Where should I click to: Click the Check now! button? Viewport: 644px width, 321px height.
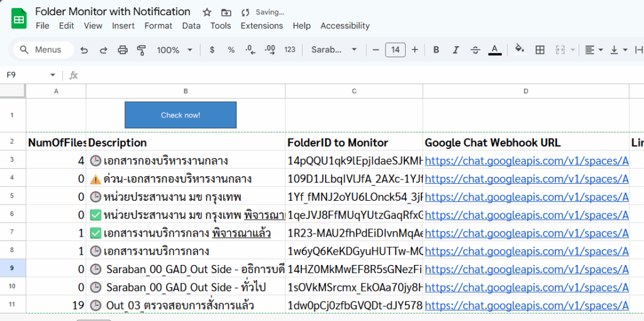click(x=180, y=115)
